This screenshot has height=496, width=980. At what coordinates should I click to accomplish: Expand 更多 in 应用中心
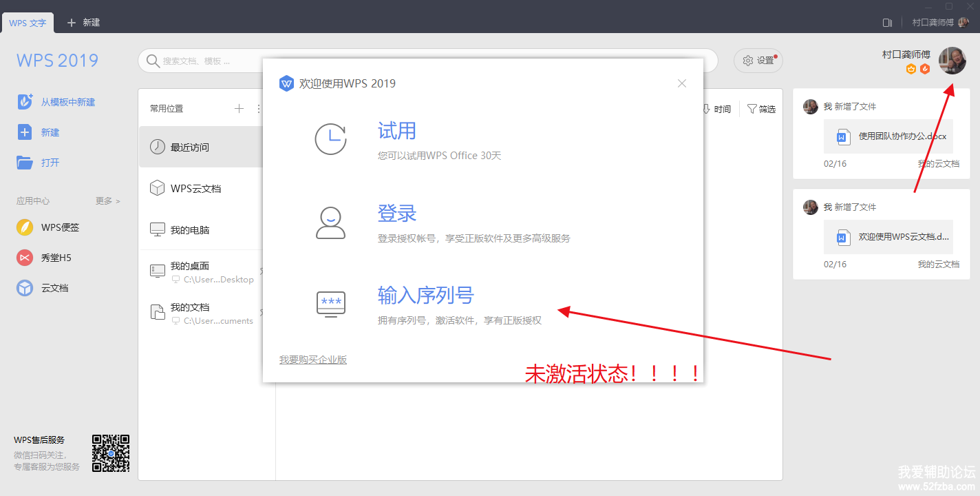click(x=107, y=201)
